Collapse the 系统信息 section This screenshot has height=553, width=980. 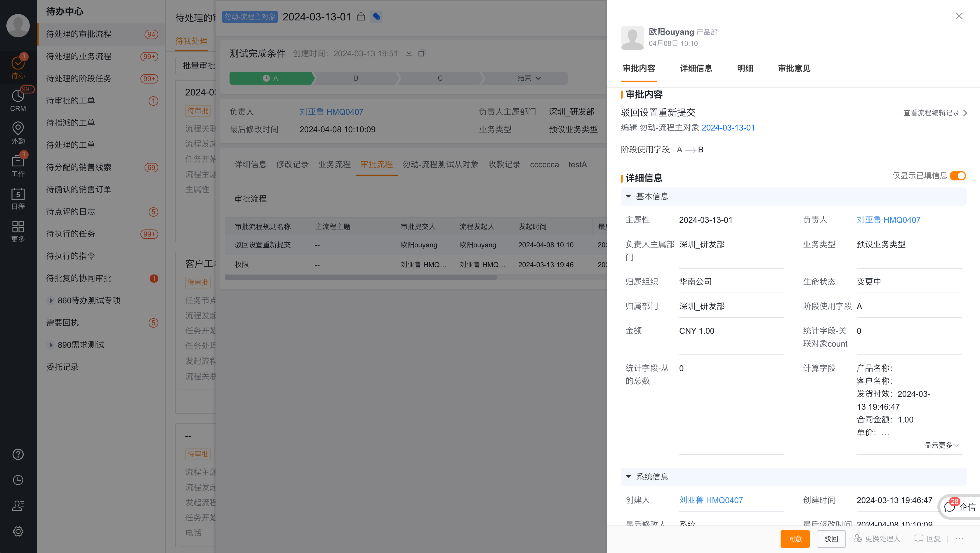tap(628, 477)
